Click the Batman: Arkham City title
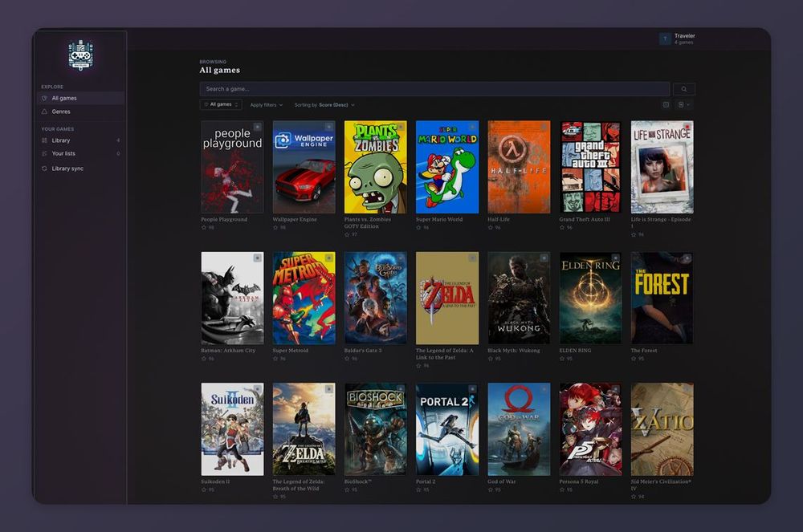The height and width of the screenshot is (532, 803). tap(228, 351)
